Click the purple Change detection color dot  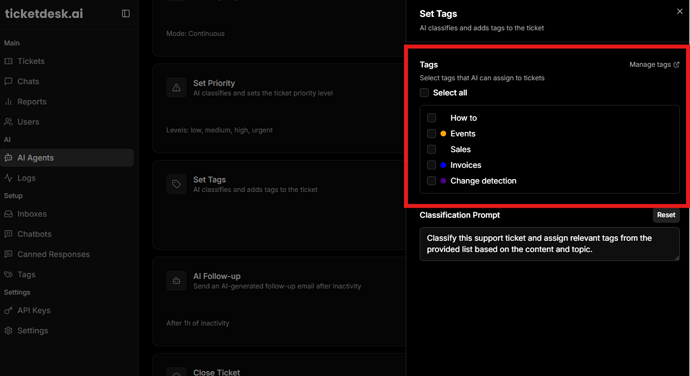pyautogui.click(x=443, y=181)
